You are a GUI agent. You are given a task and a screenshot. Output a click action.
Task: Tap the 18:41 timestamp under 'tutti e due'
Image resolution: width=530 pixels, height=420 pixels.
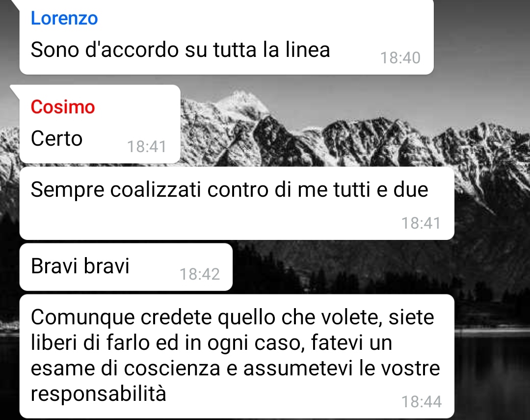(421, 223)
